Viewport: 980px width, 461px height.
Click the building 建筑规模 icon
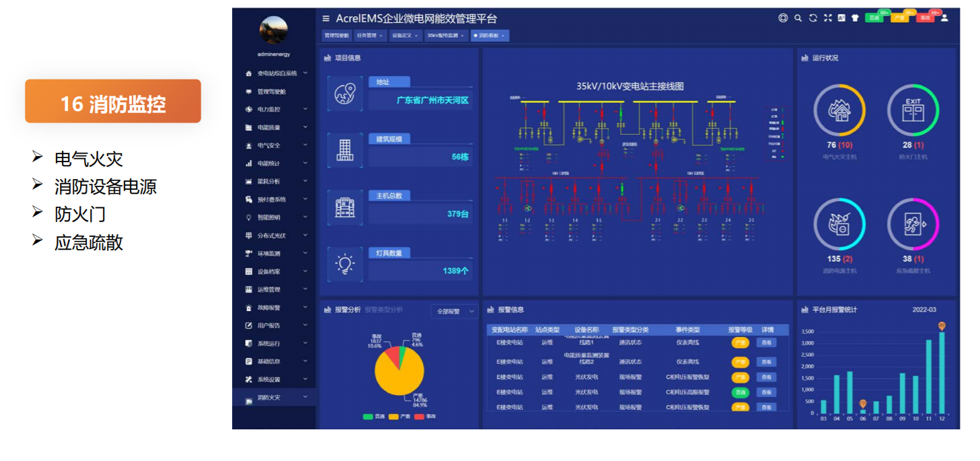344,150
